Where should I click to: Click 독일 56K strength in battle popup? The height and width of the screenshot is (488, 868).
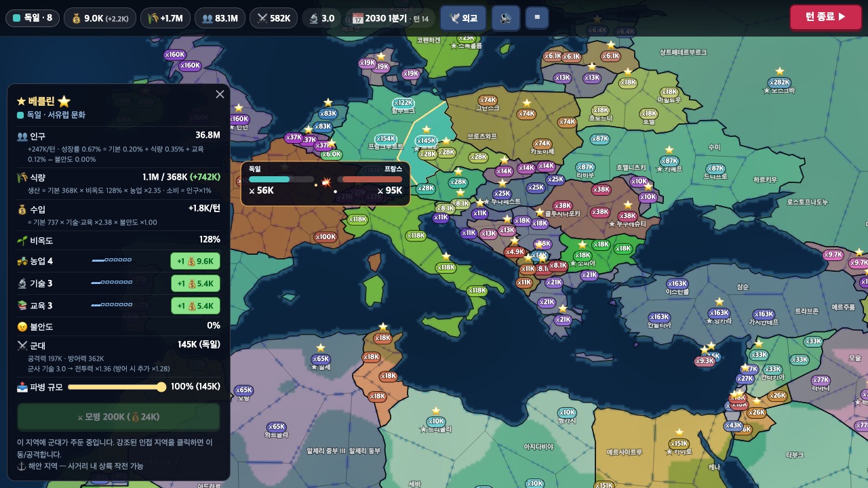[x=261, y=190]
